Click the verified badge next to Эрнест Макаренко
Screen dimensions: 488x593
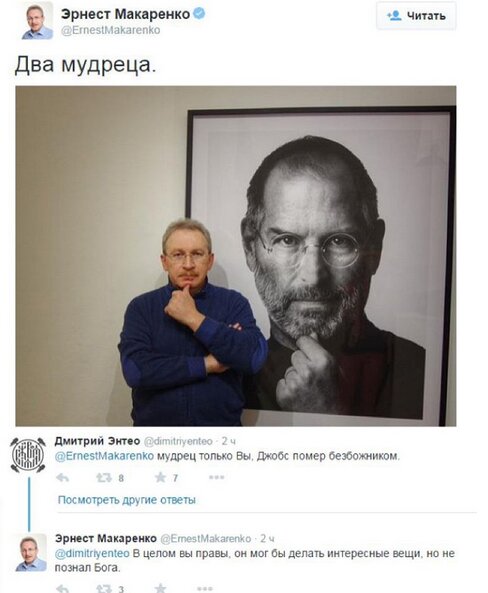199,14
